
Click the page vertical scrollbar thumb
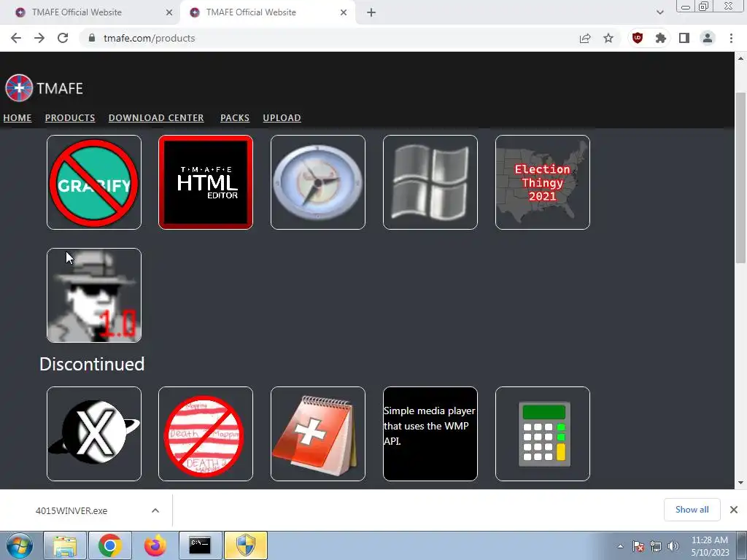tap(740, 178)
